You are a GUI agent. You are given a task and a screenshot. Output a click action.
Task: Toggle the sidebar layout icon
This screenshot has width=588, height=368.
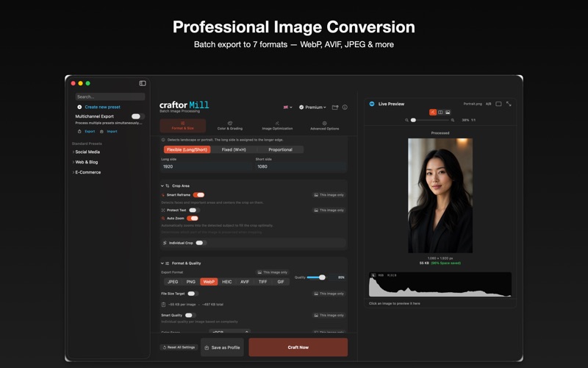143,83
